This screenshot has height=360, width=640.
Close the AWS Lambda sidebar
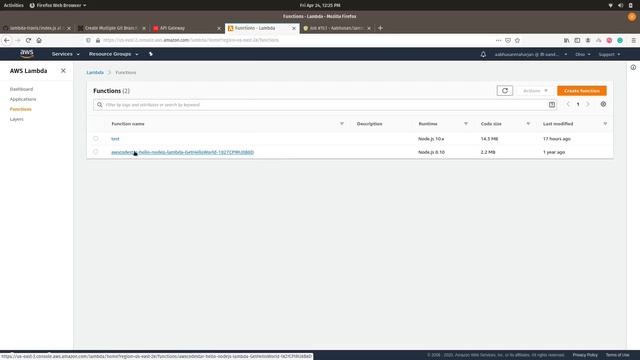(x=63, y=71)
